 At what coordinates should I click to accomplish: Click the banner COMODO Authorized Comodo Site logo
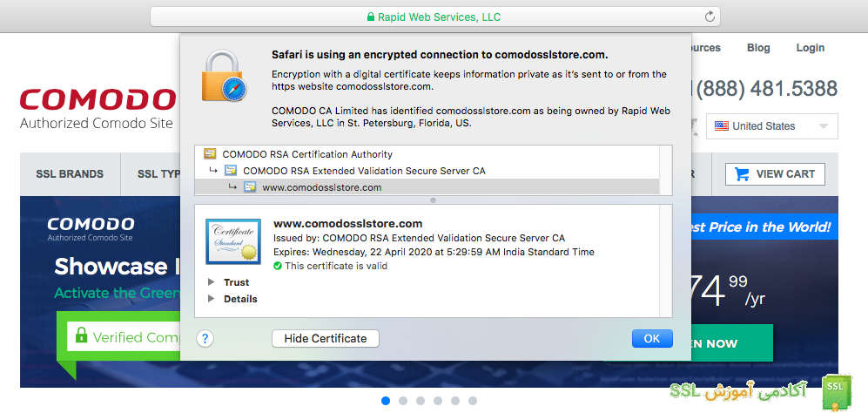click(x=91, y=229)
